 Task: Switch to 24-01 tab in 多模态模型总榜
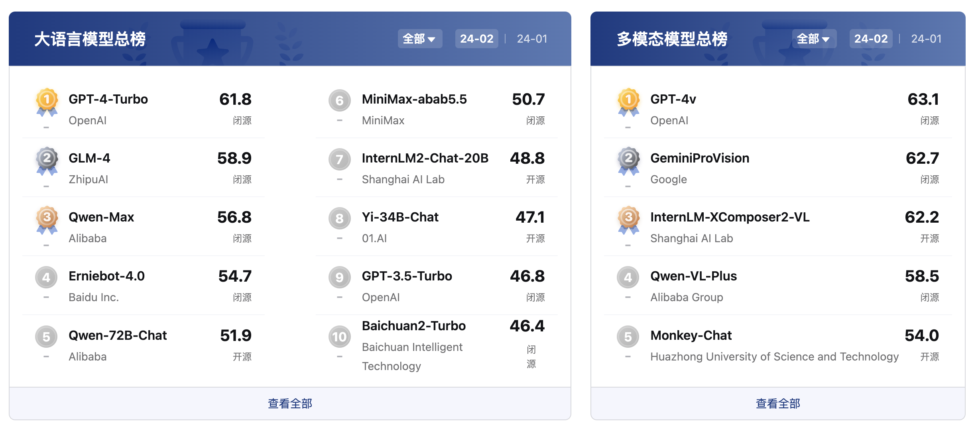[926, 39]
